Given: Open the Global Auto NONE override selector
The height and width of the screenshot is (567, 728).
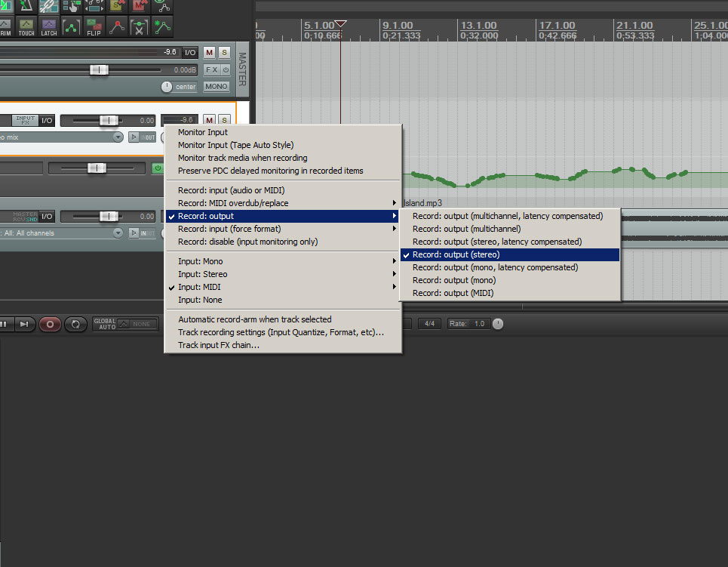Looking at the screenshot, I should (x=137, y=324).
